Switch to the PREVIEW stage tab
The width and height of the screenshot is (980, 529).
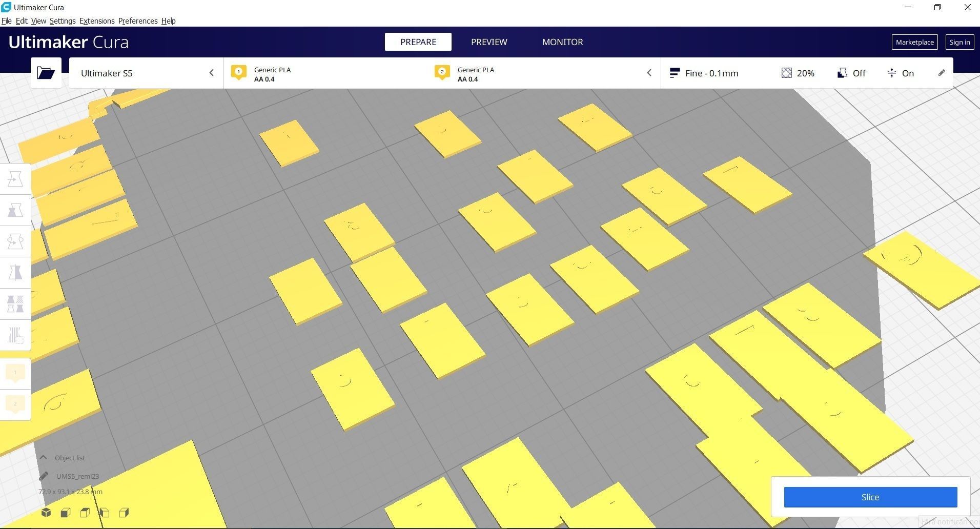[489, 42]
